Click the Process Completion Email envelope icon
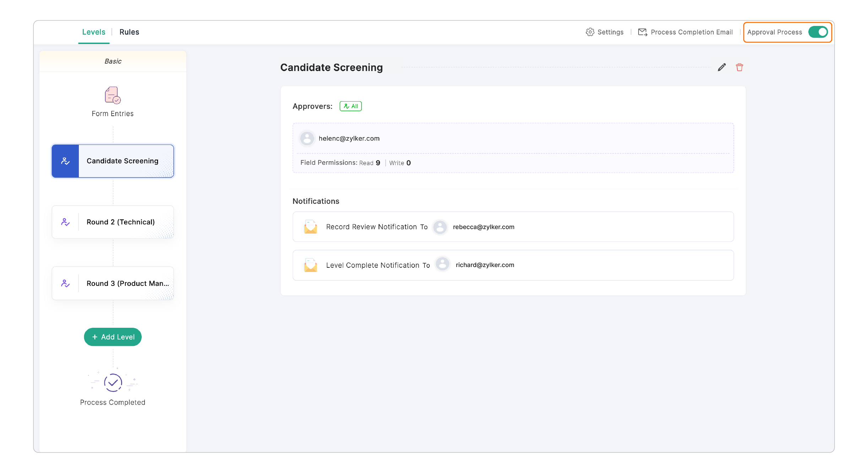Screen dimensions: 868x473 pyautogui.click(x=642, y=32)
